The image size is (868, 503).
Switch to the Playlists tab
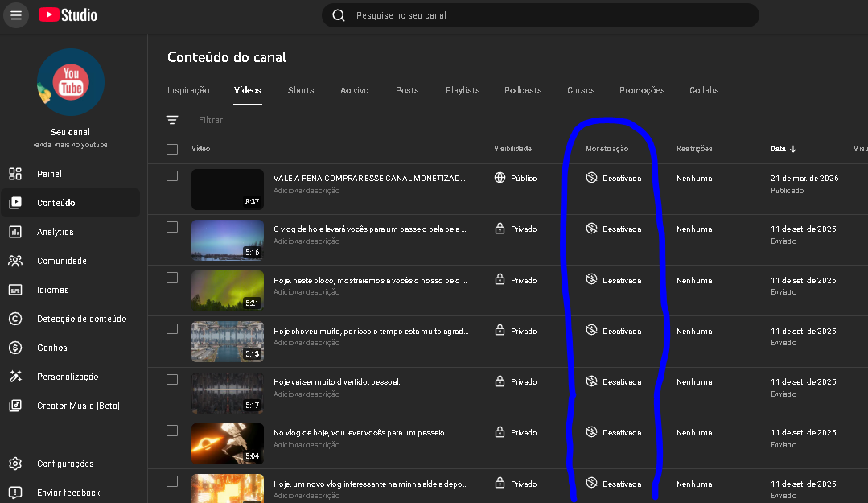click(x=463, y=90)
